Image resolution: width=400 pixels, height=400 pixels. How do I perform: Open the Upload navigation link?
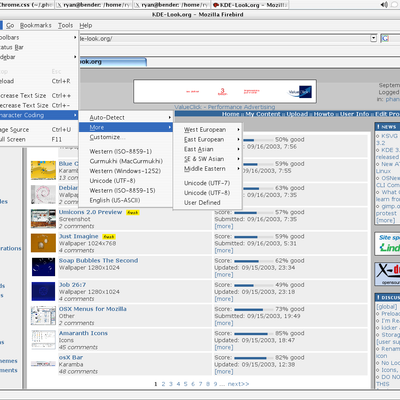[x=297, y=114]
